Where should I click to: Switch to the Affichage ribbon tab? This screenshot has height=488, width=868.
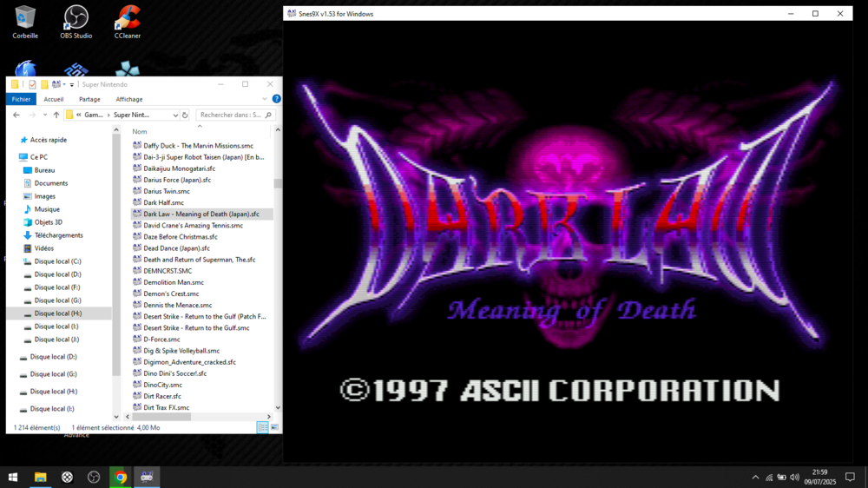click(x=128, y=99)
